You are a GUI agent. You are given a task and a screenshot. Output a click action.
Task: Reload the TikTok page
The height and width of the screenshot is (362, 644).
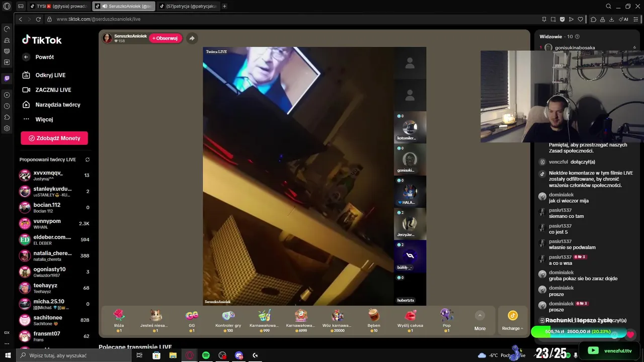[38, 19]
